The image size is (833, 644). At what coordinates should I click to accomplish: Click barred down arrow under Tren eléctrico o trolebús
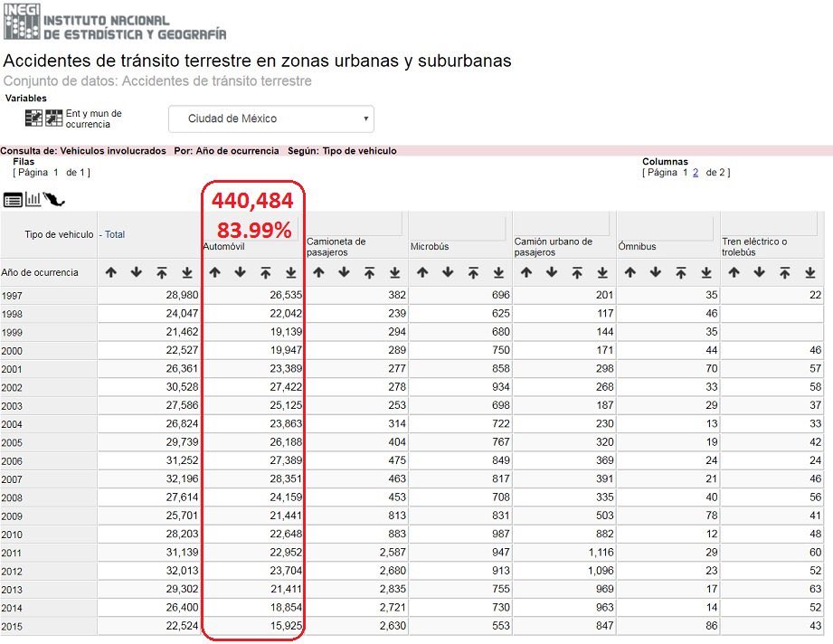pos(810,272)
